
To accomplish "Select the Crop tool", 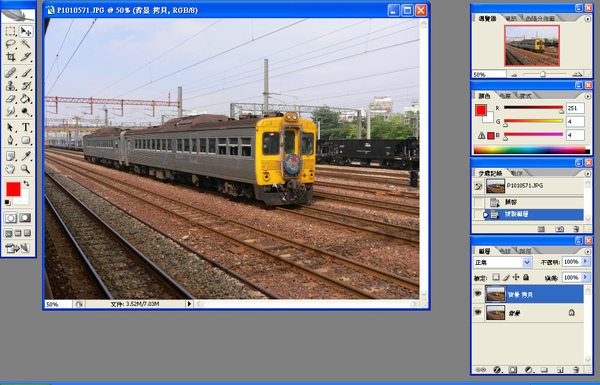I will [x=11, y=57].
